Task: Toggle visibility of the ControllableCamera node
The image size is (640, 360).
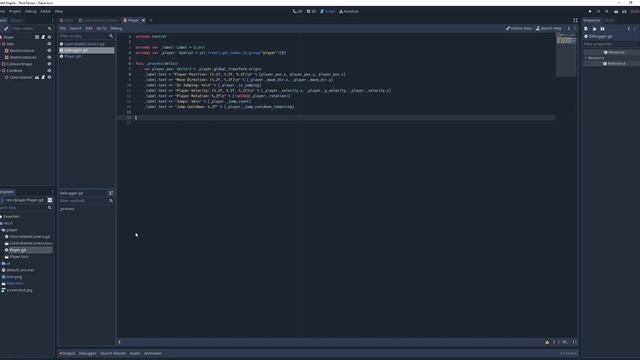Action: [49, 77]
